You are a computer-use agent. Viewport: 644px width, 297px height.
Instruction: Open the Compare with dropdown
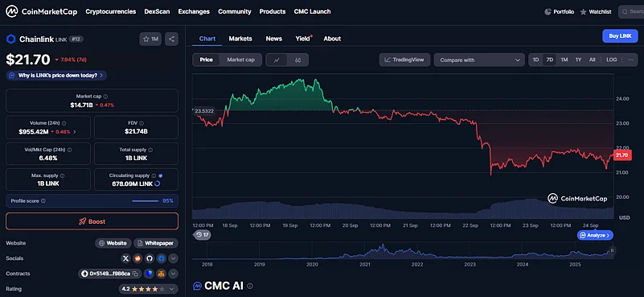tap(479, 60)
